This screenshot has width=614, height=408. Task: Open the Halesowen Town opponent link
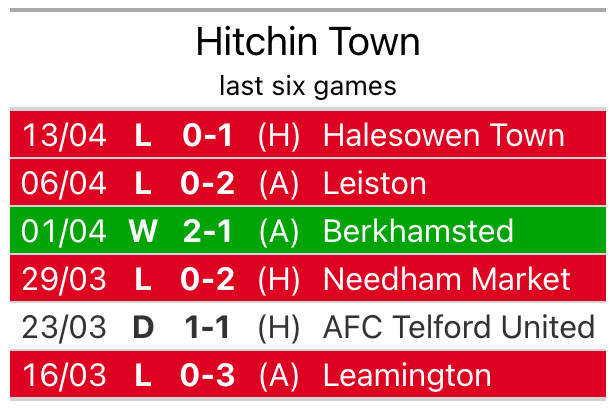(443, 135)
